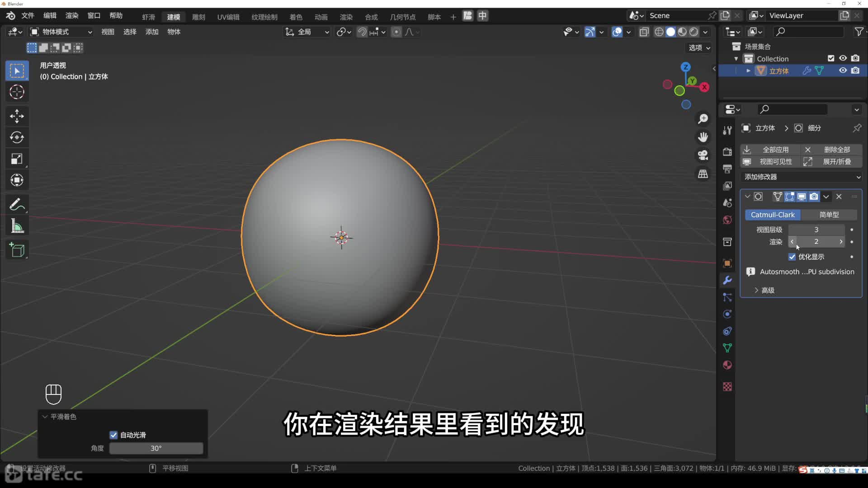The height and width of the screenshot is (488, 868).
Task: Open the Output properties tab
Action: pyautogui.click(x=727, y=169)
